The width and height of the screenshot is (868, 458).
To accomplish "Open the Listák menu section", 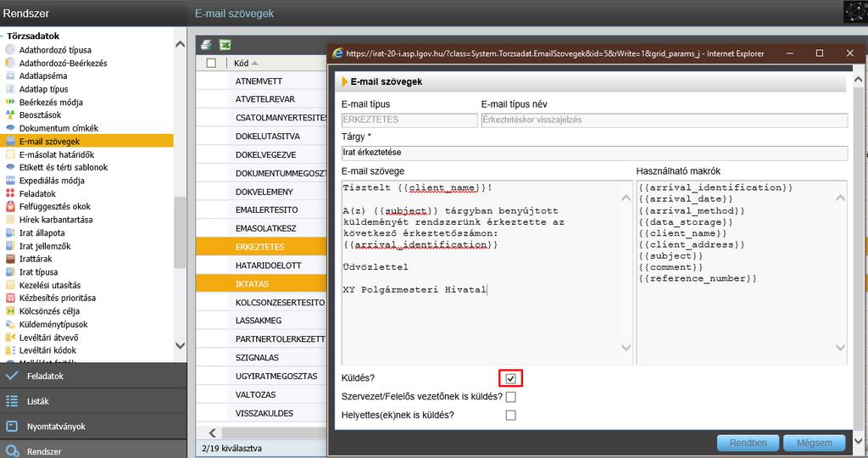I will pyautogui.click(x=93, y=401).
